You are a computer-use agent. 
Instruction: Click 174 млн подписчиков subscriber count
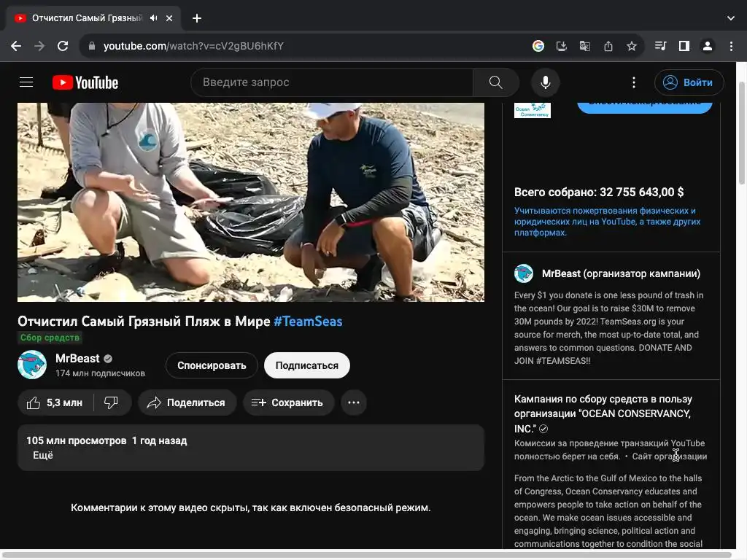tap(100, 373)
